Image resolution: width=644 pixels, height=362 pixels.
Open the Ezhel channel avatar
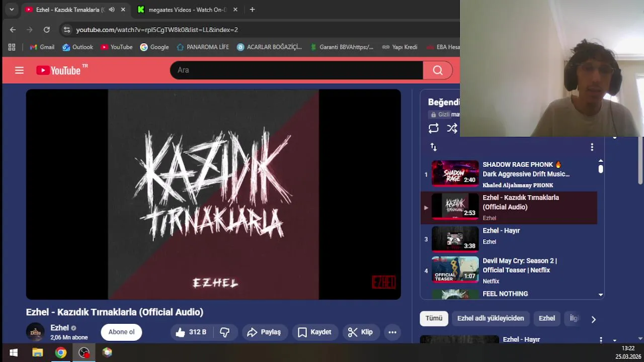click(x=35, y=332)
